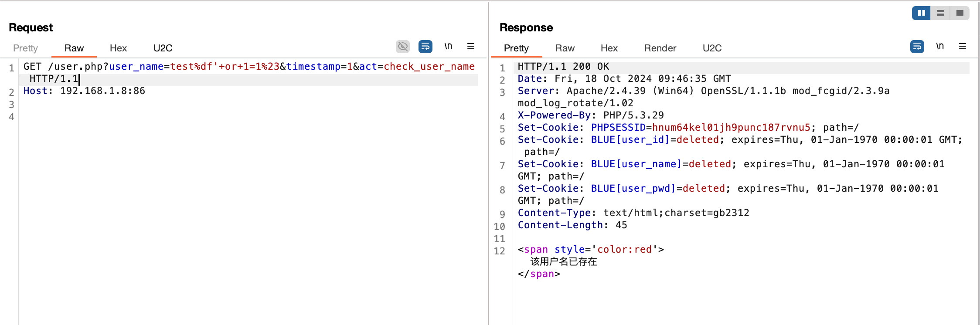Viewport: 980px width, 325px height.
Task: Click user_name parameter in request line
Action: (136, 66)
